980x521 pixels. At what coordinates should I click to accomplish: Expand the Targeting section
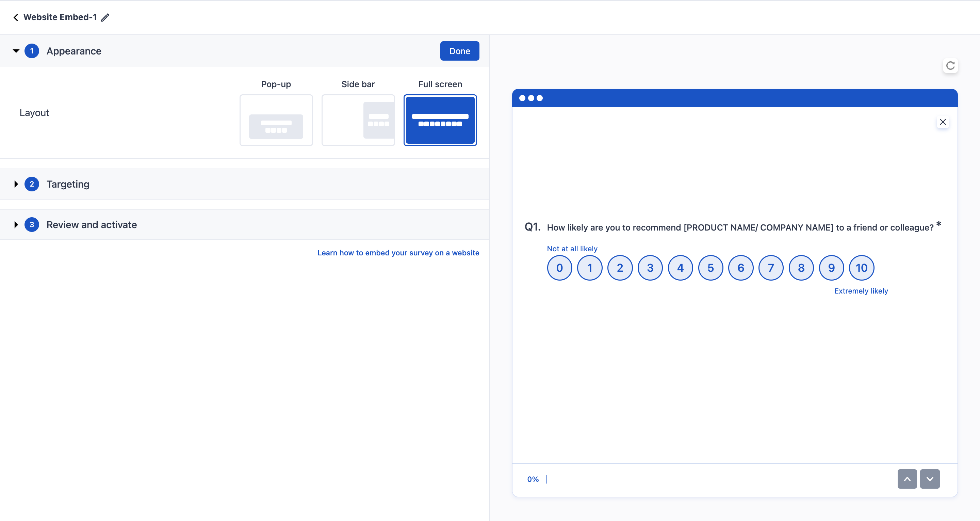point(16,184)
